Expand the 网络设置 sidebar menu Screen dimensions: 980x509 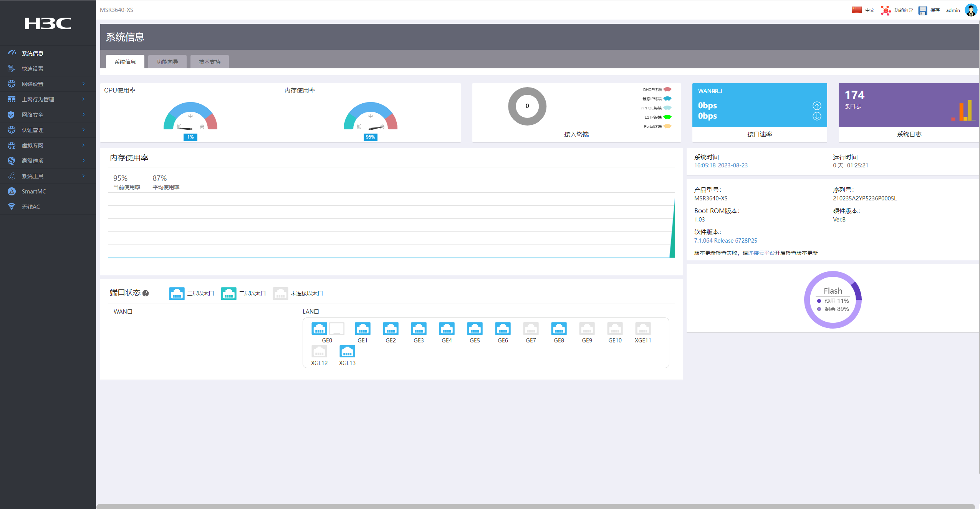33,84
